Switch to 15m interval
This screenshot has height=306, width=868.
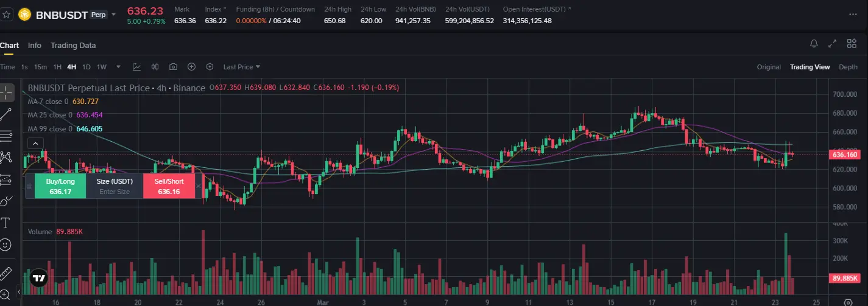click(x=40, y=67)
